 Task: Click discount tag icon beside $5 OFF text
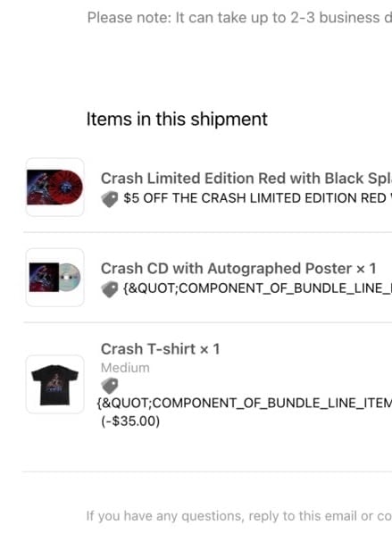(x=110, y=199)
